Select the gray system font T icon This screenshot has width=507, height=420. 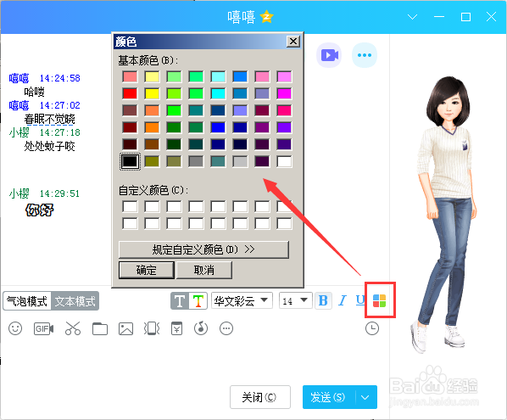pos(180,301)
